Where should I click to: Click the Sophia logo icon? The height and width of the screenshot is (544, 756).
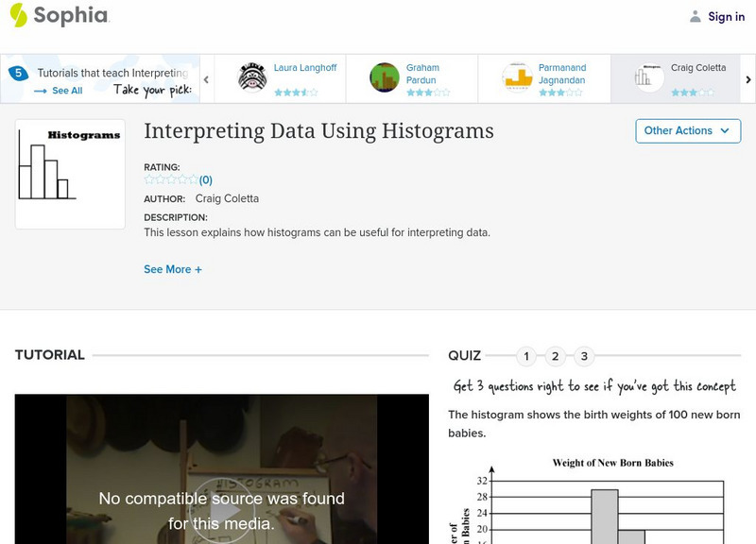coord(19,15)
